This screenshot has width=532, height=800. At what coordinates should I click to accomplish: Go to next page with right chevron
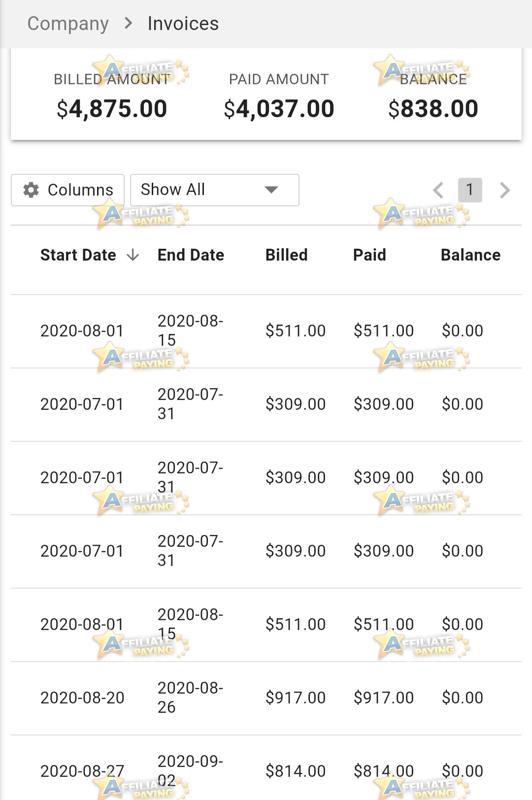(504, 190)
